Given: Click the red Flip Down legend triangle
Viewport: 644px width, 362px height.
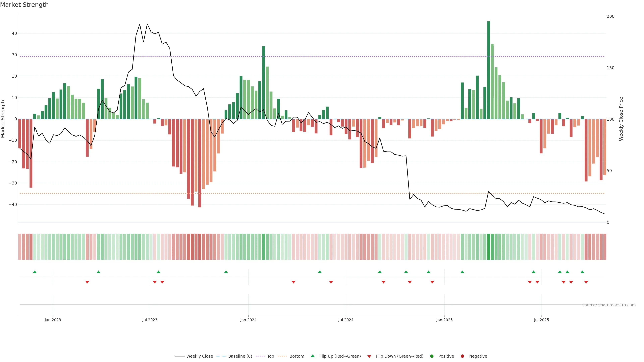Looking at the screenshot, I should (369, 356).
